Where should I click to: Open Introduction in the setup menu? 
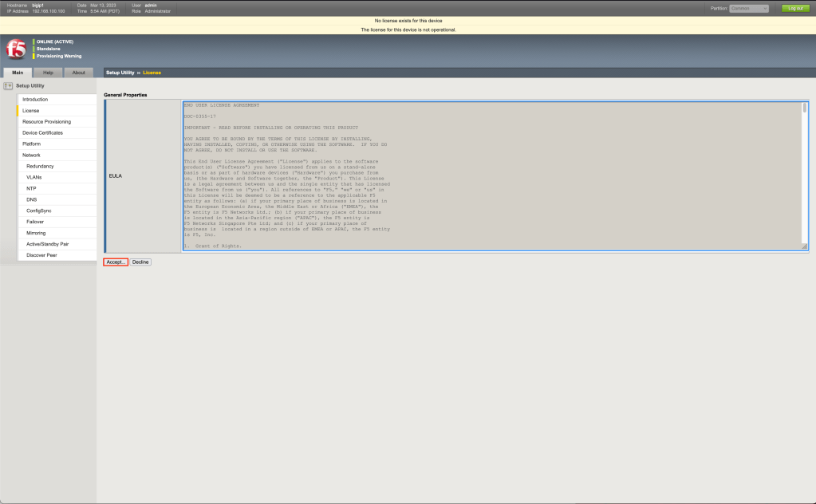35,100
